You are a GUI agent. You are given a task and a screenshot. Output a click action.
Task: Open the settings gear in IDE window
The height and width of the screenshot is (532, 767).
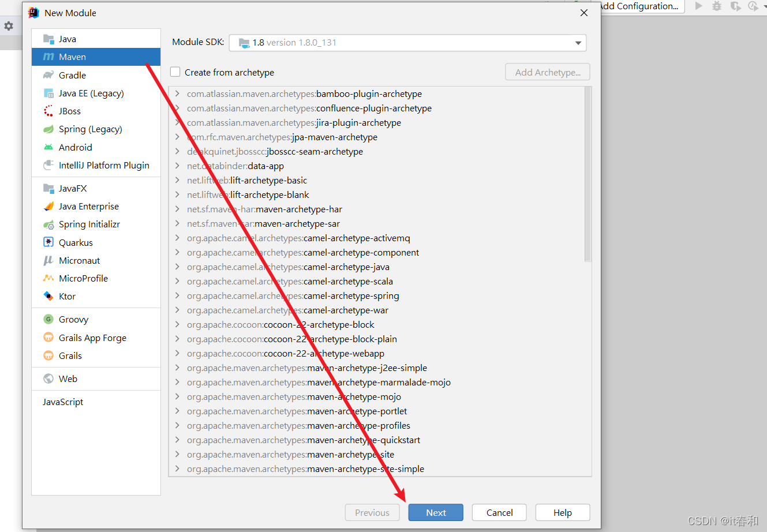pos(9,26)
